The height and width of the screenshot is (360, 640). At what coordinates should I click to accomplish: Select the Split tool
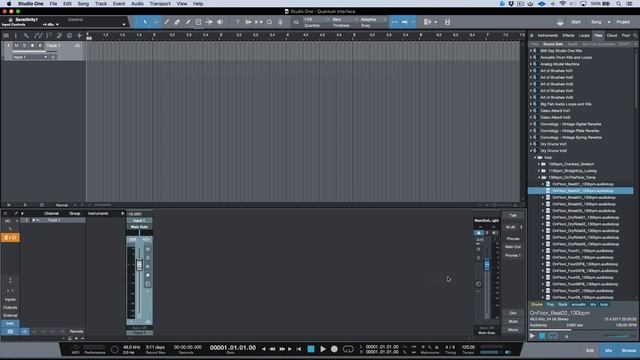click(167, 22)
